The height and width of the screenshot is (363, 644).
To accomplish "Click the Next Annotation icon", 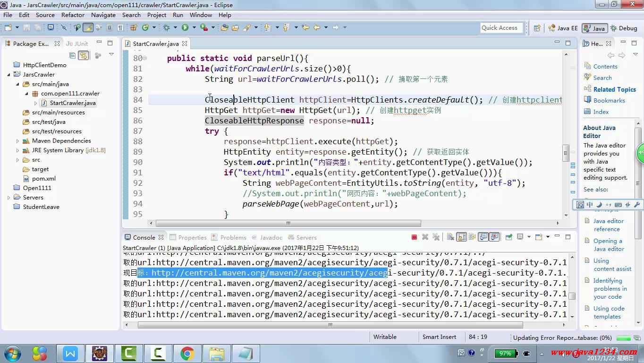I will click(267, 27).
